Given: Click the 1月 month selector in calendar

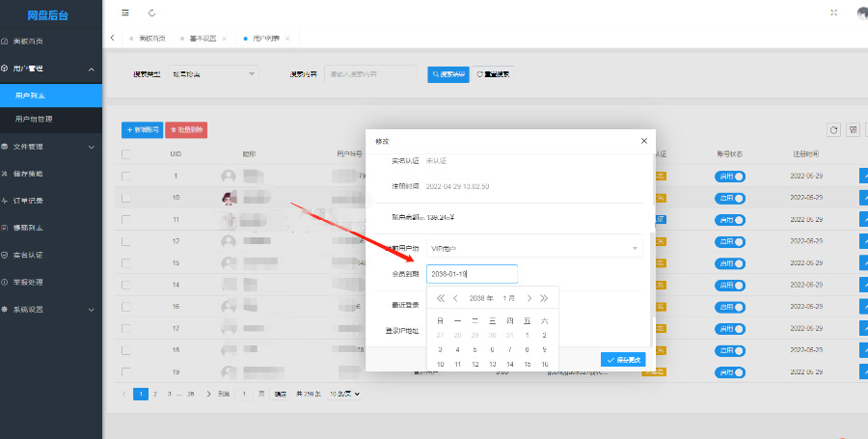Looking at the screenshot, I should (x=508, y=298).
